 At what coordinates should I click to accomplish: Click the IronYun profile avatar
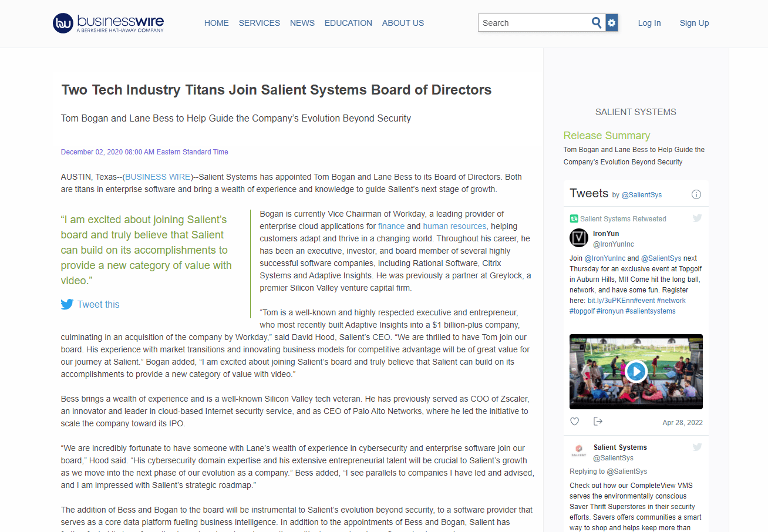[579, 238]
